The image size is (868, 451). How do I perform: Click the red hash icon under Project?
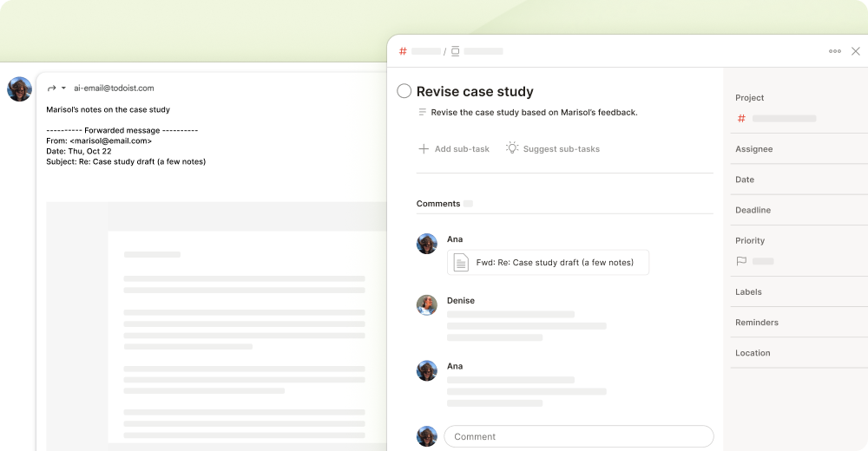coord(741,119)
